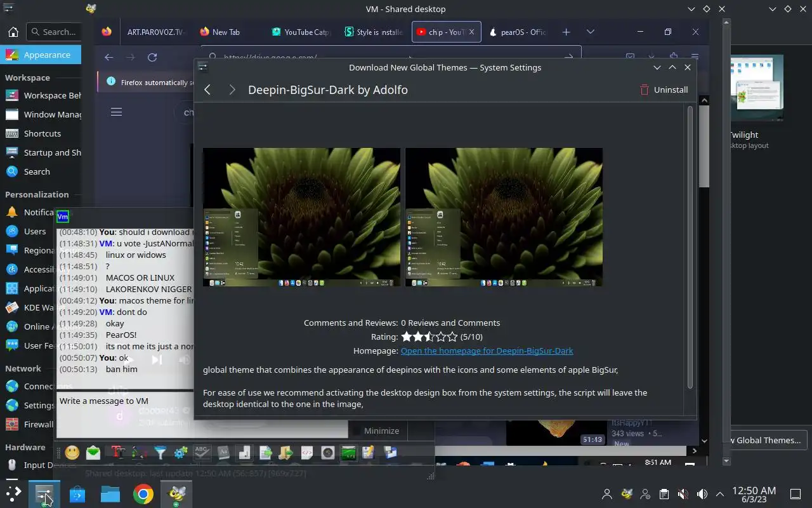Select Appearance in System Settings sidebar
This screenshot has width=812, height=508.
[x=41, y=55]
